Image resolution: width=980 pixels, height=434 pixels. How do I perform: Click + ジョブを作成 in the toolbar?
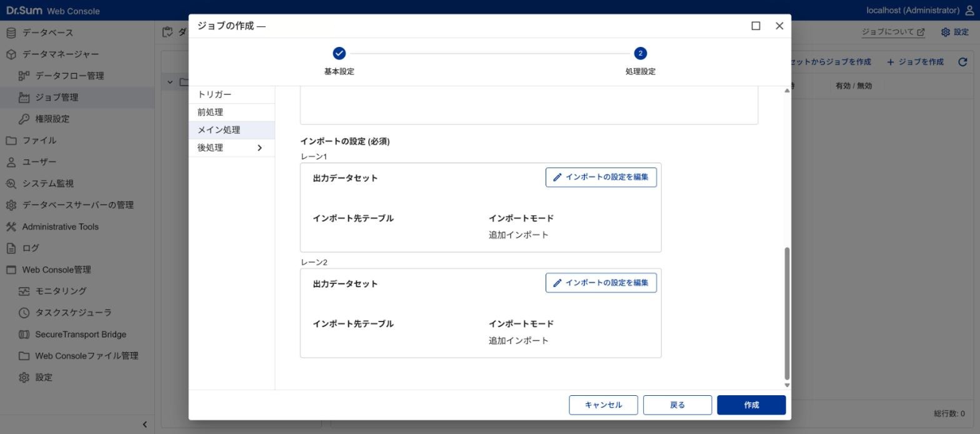tap(915, 62)
